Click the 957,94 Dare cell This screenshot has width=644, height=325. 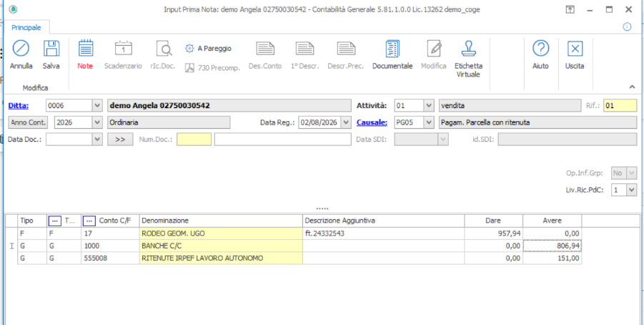(494, 233)
